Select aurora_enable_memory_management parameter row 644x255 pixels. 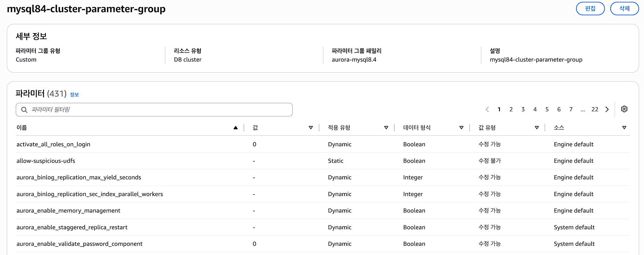point(323,211)
